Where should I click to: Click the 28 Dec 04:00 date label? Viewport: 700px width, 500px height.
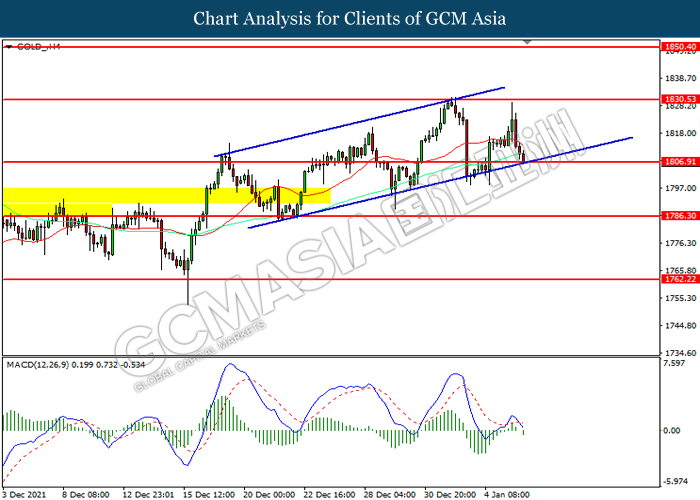click(x=390, y=495)
